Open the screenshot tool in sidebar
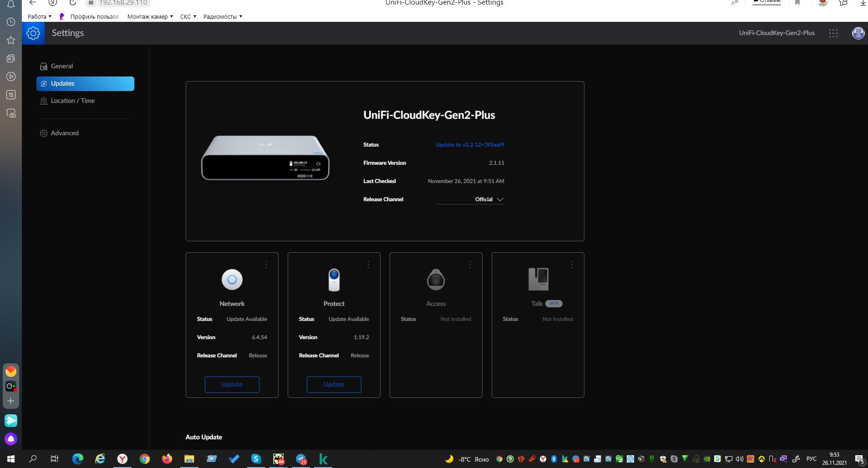This screenshot has height=468, width=868. point(11,113)
